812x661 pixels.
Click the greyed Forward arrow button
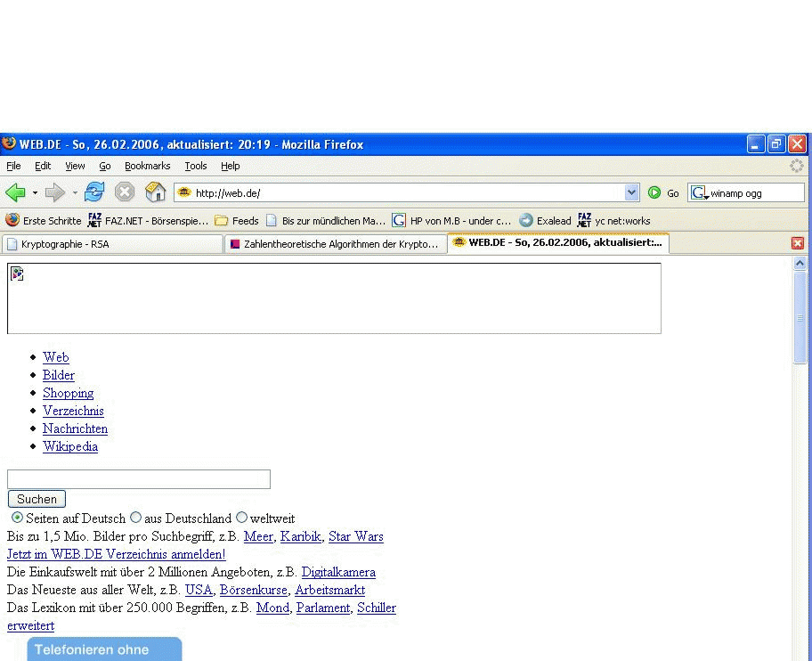[x=54, y=192]
